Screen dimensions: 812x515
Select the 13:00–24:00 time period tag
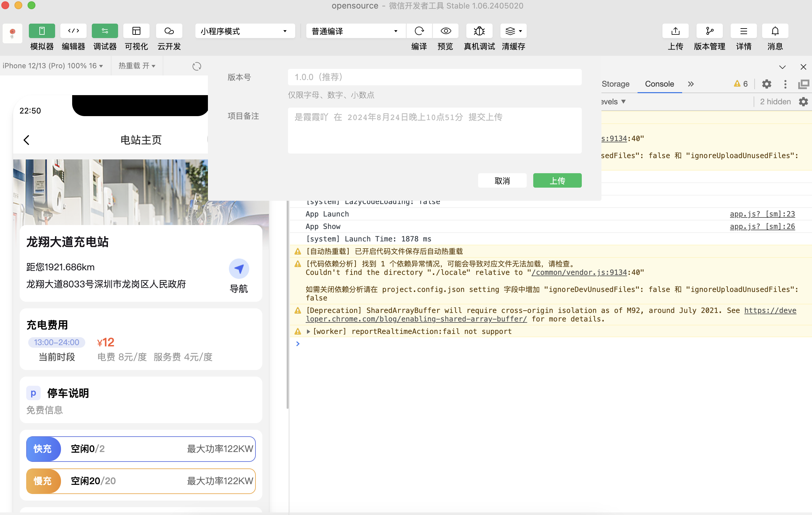point(56,342)
